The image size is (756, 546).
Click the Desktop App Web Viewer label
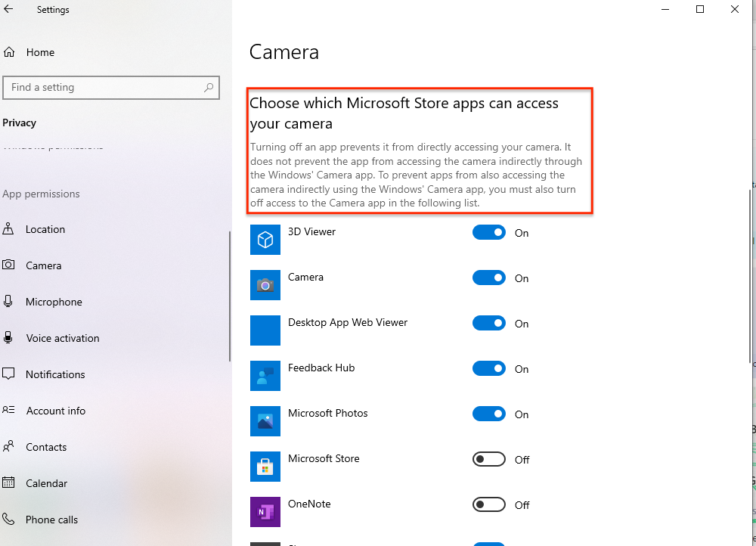click(348, 322)
